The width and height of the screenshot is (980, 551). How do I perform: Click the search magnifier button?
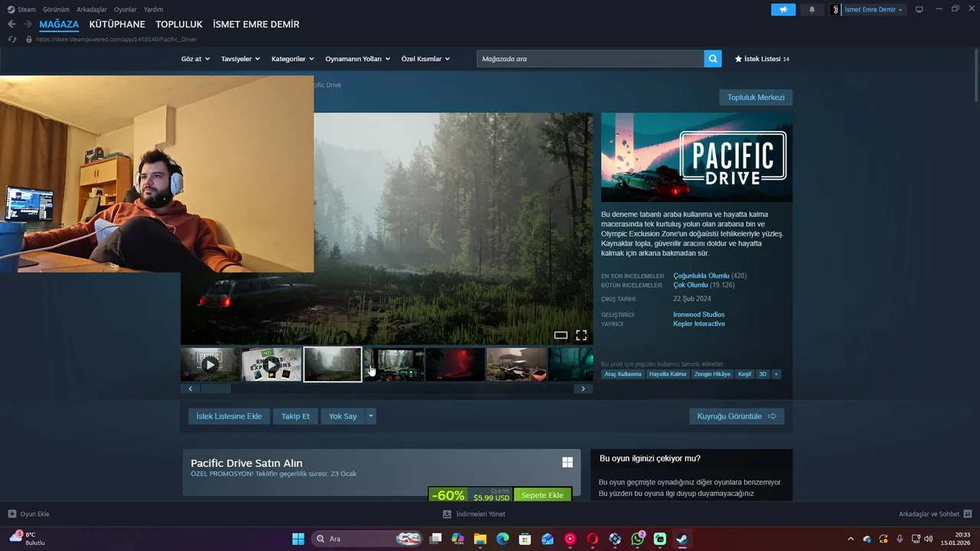(x=713, y=59)
